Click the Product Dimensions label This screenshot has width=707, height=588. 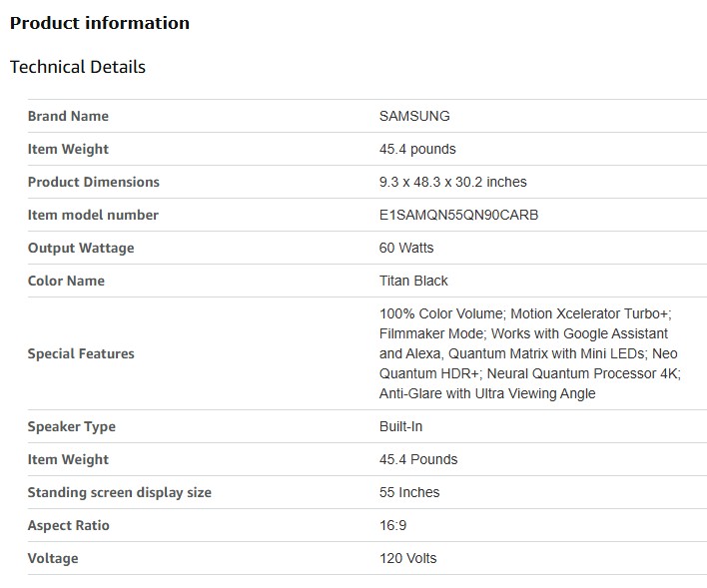click(x=93, y=182)
